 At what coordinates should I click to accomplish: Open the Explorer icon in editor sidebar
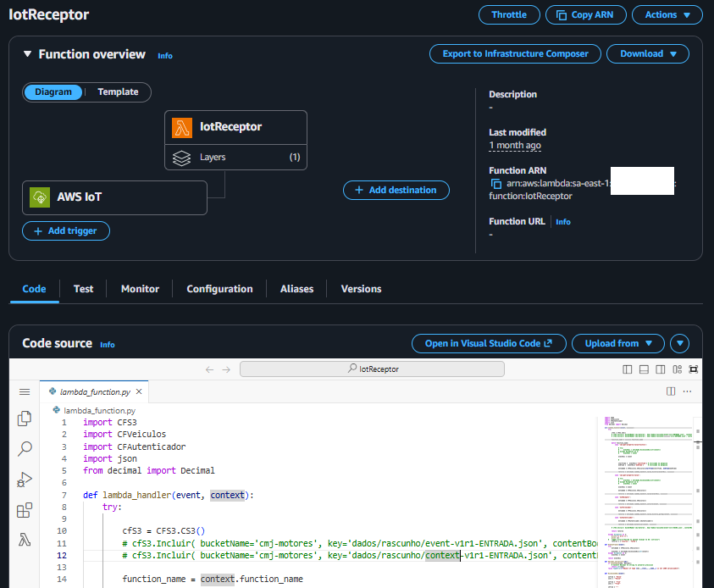click(x=25, y=418)
